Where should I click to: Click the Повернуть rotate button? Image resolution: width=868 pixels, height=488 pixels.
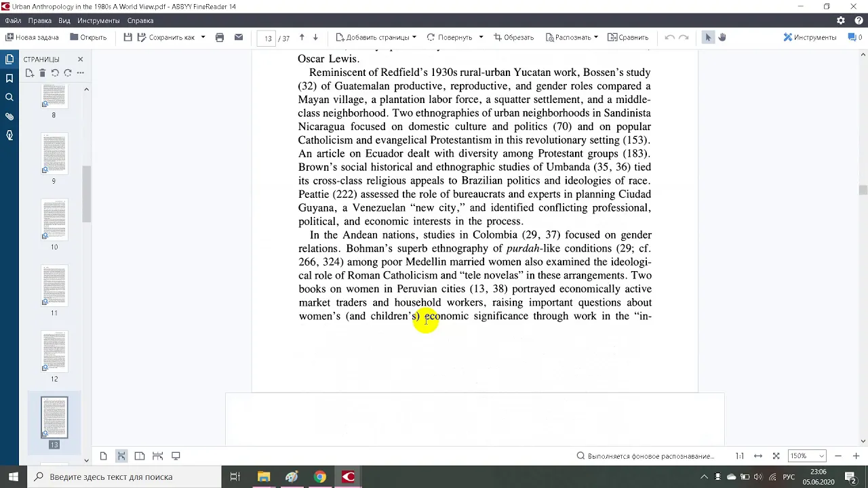(450, 37)
